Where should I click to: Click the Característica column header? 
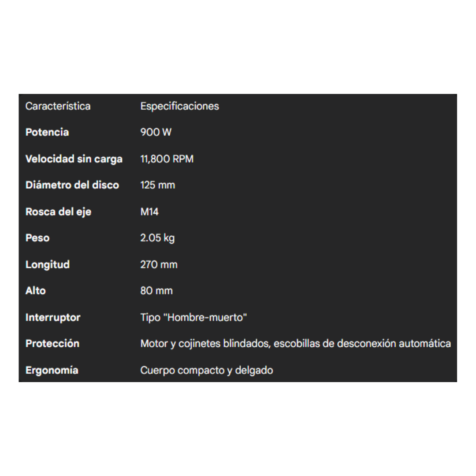(58, 106)
